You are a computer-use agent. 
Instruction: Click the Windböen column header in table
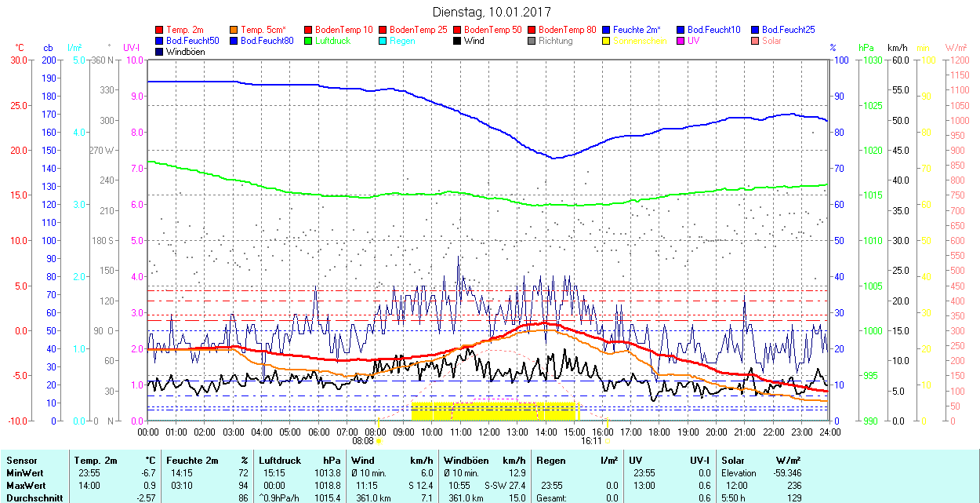(x=467, y=461)
